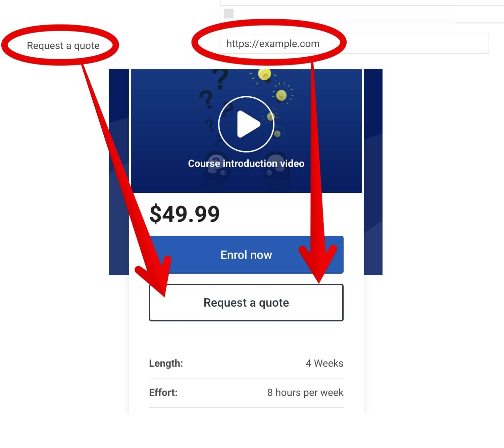Click the dark blue banner strip on left
The height and width of the screenshot is (448, 504).
(x=119, y=172)
